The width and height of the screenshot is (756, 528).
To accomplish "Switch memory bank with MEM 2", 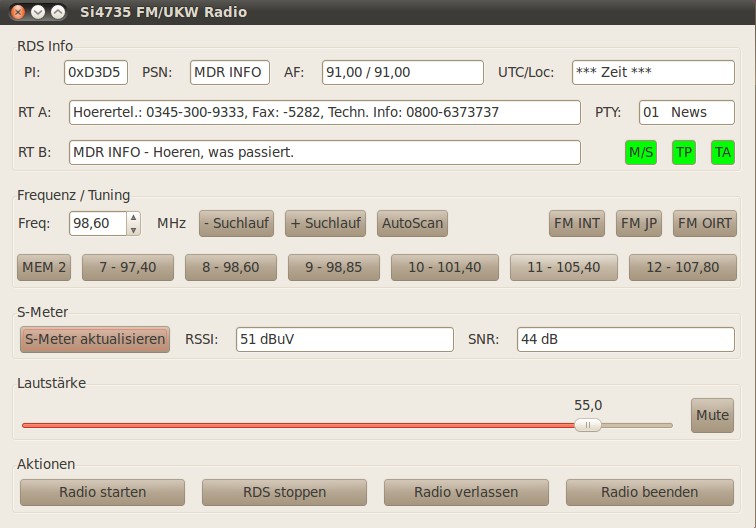I will click(43, 267).
